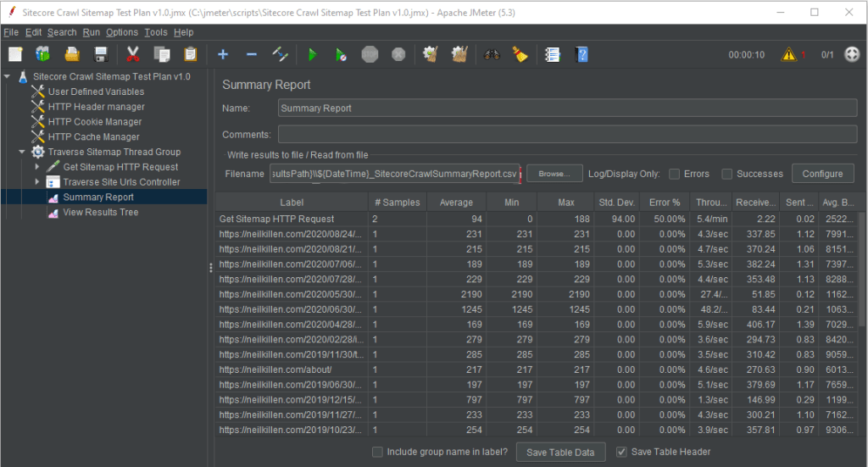Click the Save test plan floppy icon
Screen dimensions: 868x467
point(101,55)
